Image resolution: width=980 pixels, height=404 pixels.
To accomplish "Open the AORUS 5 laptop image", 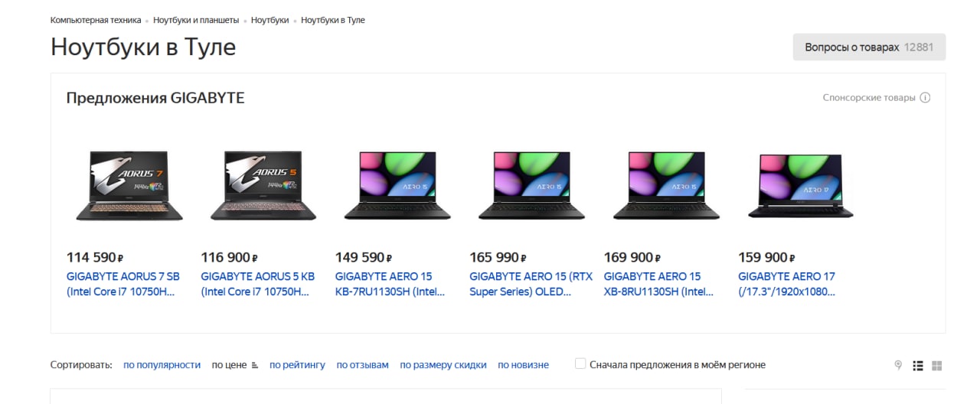I will (263, 186).
